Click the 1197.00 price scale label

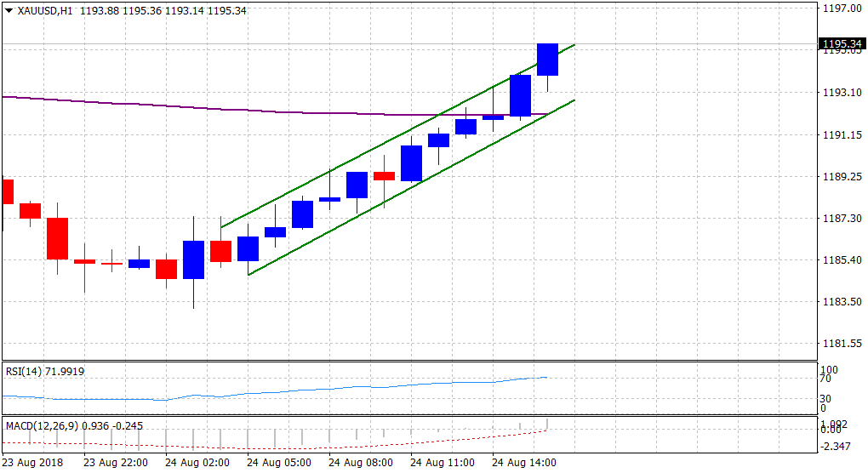click(x=842, y=9)
